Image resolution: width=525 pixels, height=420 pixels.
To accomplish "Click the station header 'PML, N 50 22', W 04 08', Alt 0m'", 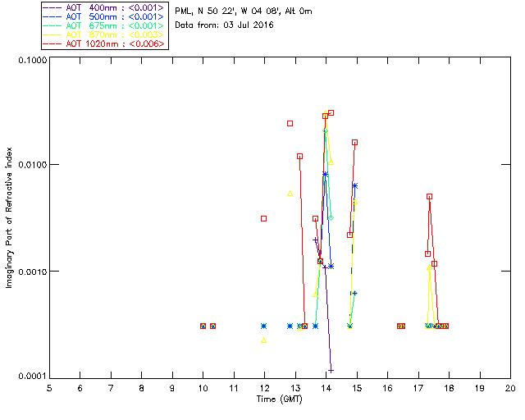I will (x=244, y=11).
